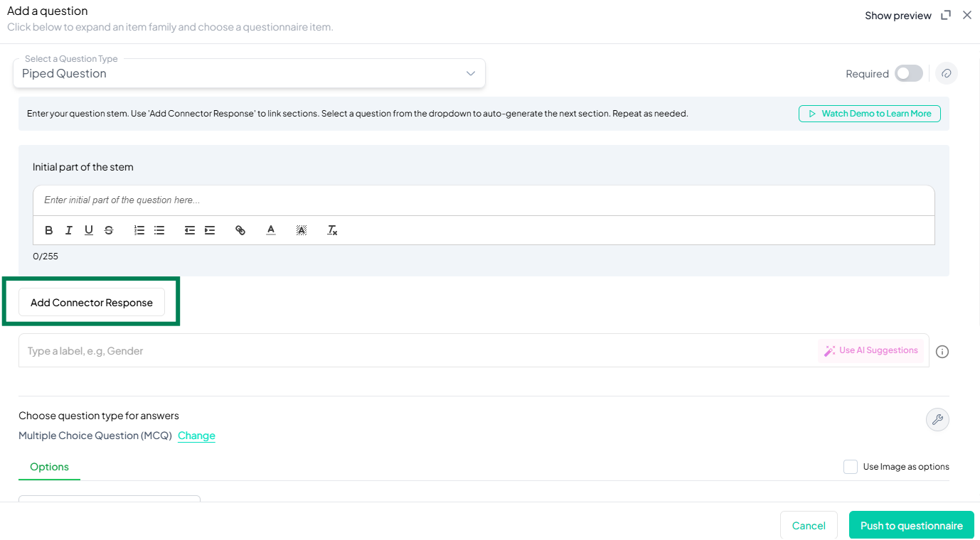
Task: Open the text background color picker
Action: click(302, 230)
